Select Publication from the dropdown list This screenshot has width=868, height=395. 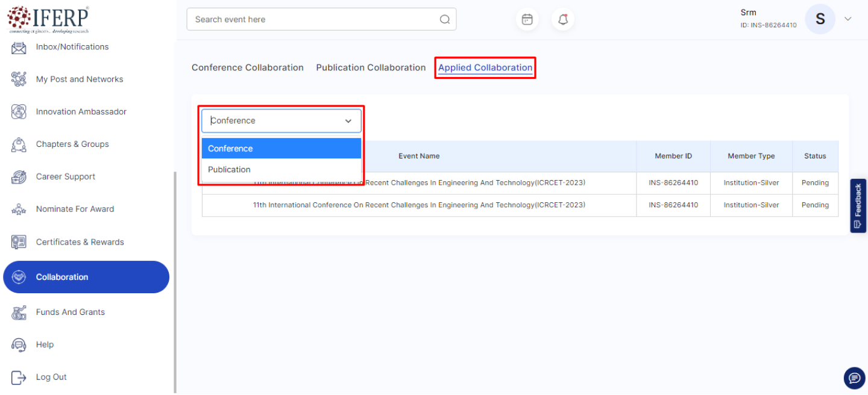click(229, 170)
